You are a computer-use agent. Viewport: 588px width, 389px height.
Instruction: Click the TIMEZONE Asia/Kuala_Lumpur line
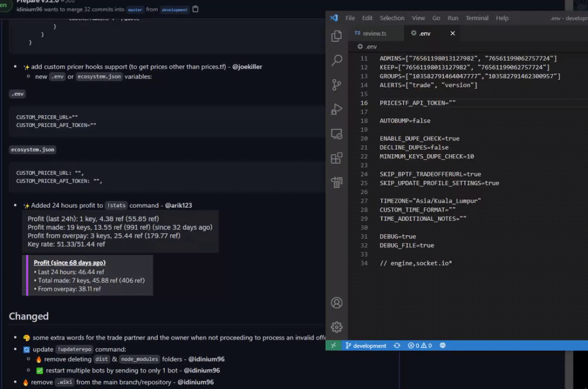[430, 201]
